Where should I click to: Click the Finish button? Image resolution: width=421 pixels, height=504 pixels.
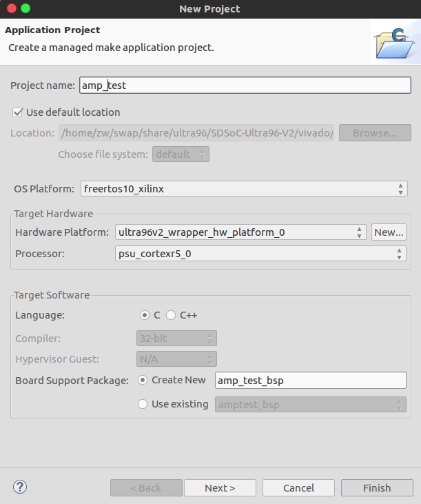coord(377,488)
